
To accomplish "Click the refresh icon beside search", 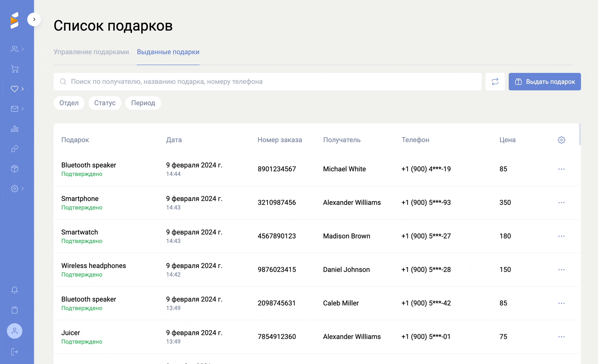I will [495, 82].
